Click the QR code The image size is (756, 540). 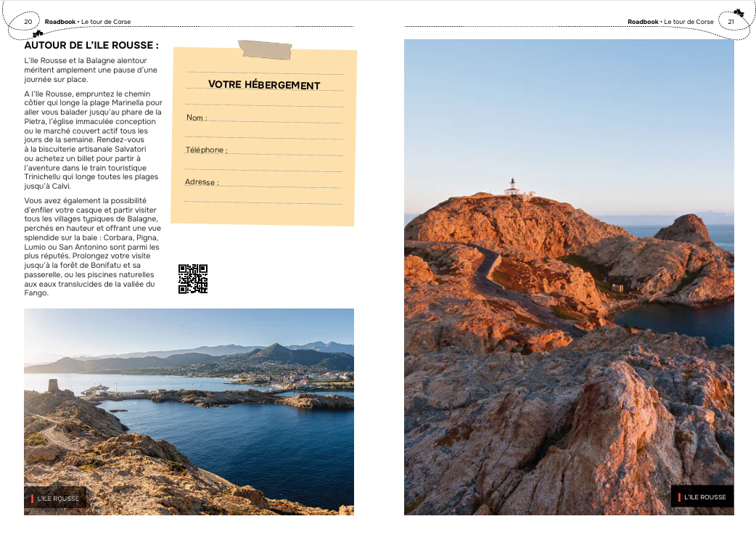coord(193,279)
